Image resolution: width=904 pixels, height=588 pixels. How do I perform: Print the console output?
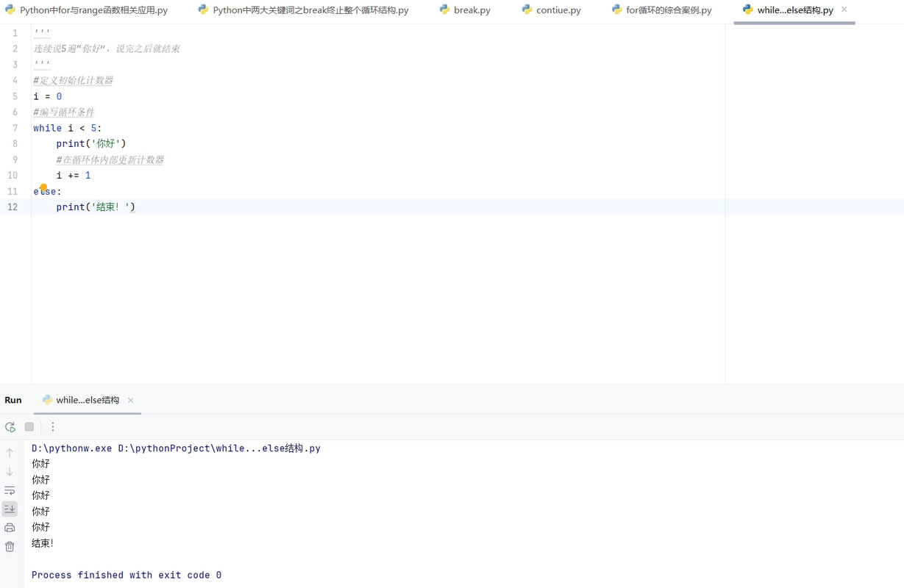point(10,528)
